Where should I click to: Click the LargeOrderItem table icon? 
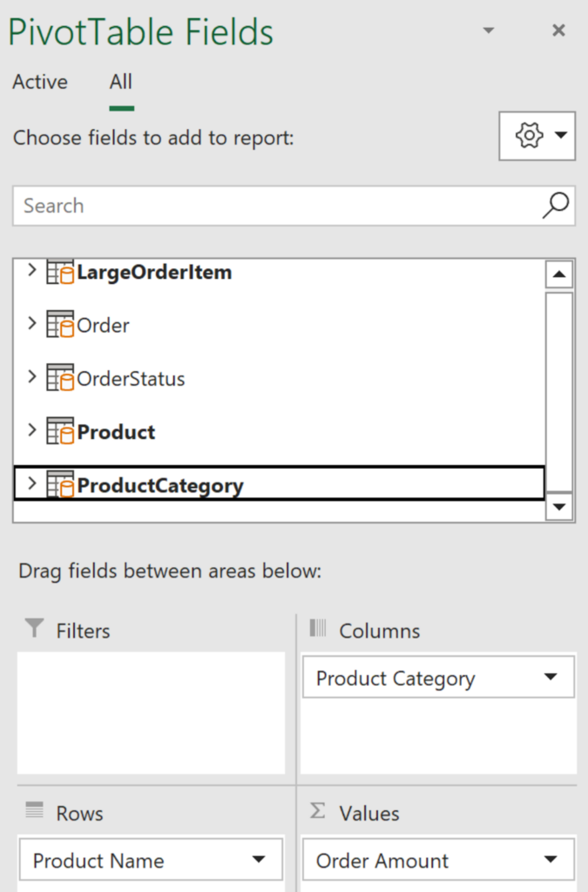coord(60,273)
